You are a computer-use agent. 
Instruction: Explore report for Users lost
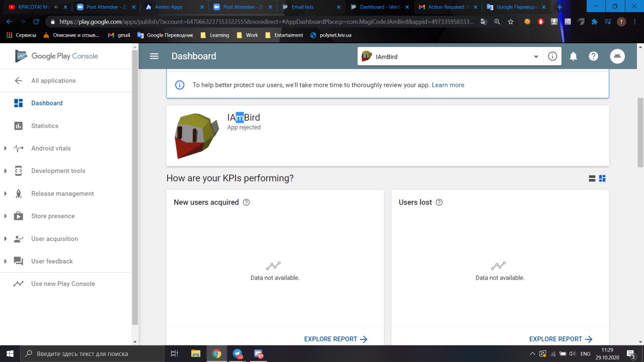pos(561,339)
